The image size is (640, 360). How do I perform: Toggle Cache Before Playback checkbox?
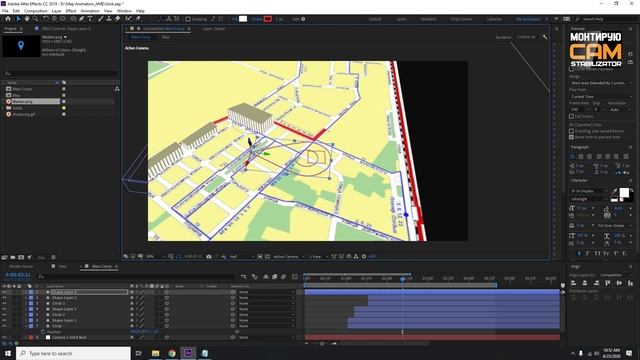(571, 69)
